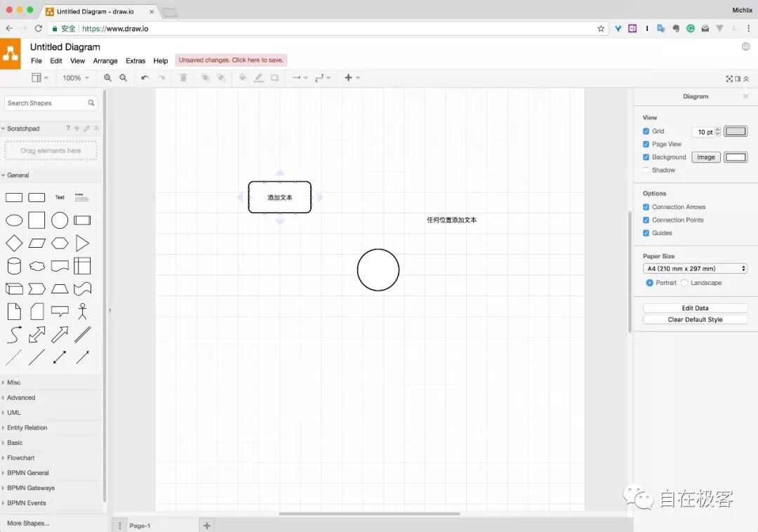Select the Text shape in General

[x=60, y=197]
